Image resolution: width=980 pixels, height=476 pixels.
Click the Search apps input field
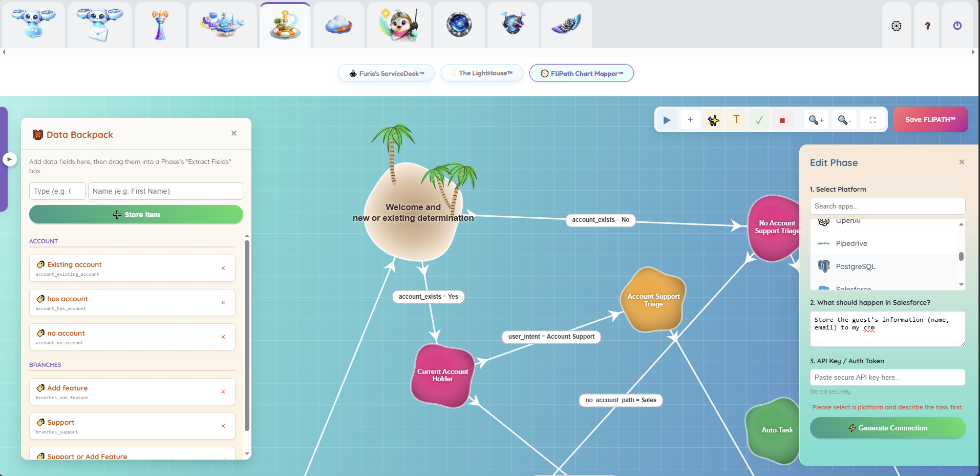coord(887,206)
